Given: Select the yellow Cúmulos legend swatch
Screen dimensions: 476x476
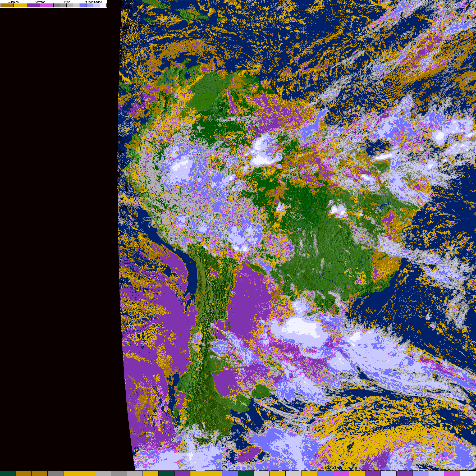Looking at the screenshot, I should coord(20,5).
